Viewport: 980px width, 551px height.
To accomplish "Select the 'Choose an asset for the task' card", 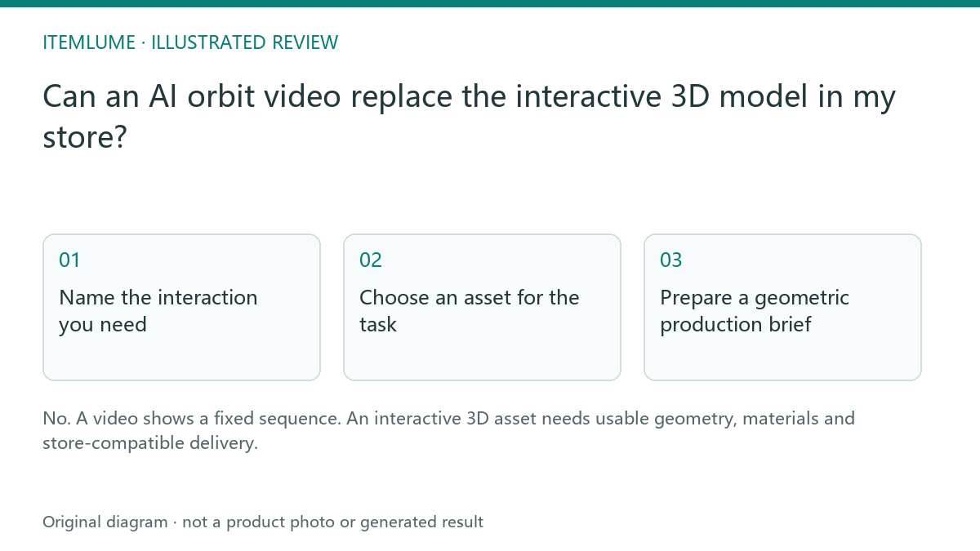I will click(x=482, y=307).
